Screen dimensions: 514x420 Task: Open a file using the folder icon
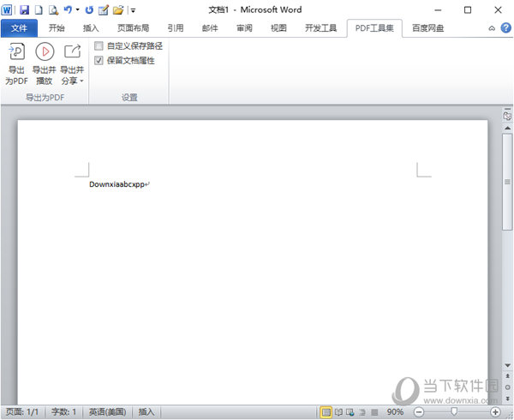pos(118,9)
